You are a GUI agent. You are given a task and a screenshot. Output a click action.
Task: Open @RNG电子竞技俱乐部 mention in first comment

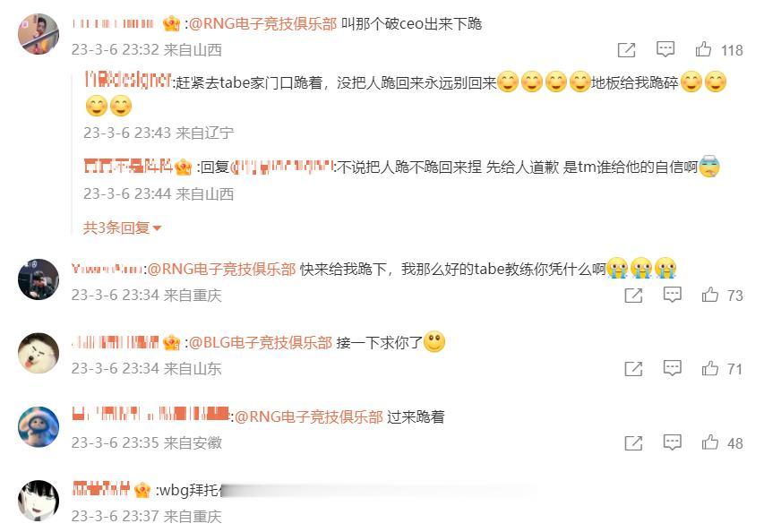tap(262, 23)
